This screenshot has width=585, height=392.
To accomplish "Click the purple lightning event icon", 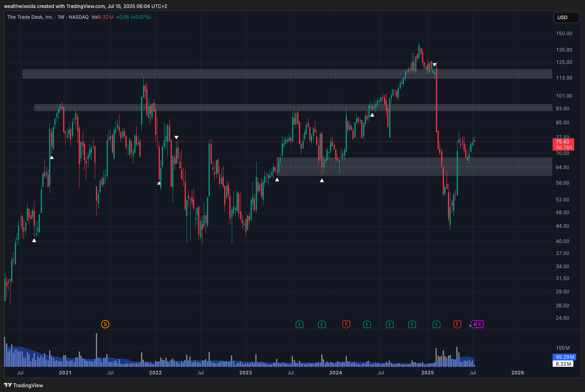I will pyautogui.click(x=472, y=324).
